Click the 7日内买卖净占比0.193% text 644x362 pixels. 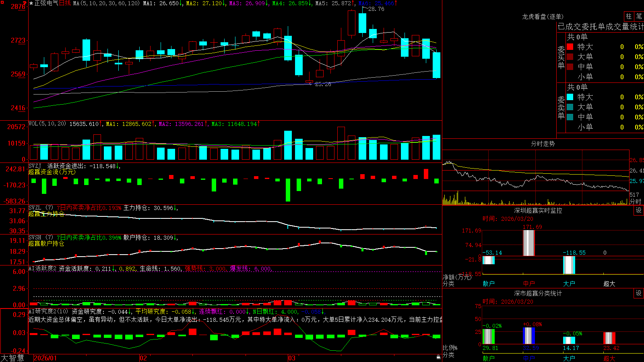89,208
